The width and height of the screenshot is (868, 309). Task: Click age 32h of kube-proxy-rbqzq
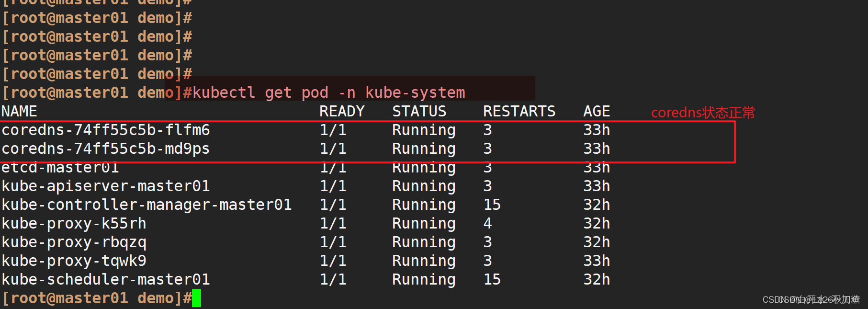point(597,242)
